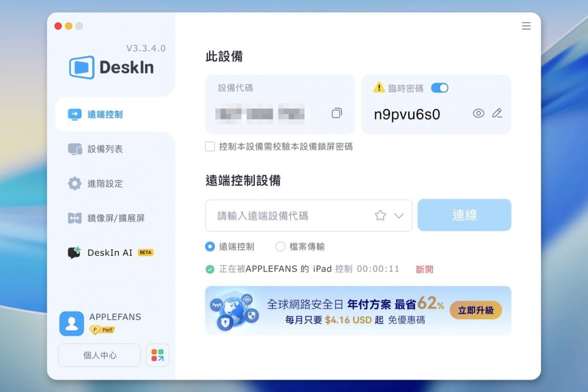Viewport: 588px width, 392px height.
Task: Check the 控制本設備需校驗本設備鎖屏密碼 checkbox
Action: coord(210,147)
